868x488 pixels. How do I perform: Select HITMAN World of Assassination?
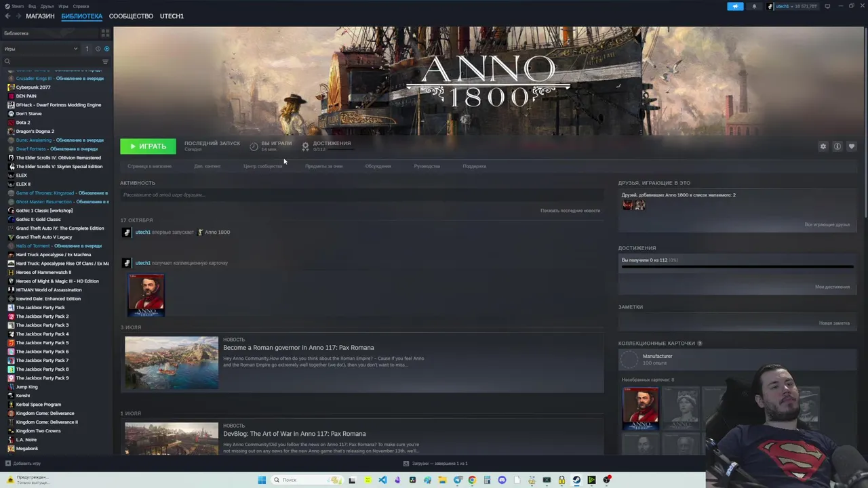pyautogui.click(x=48, y=290)
